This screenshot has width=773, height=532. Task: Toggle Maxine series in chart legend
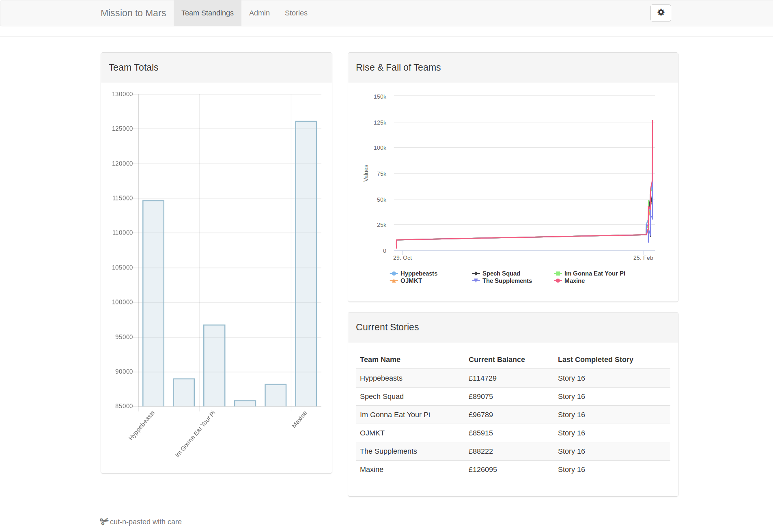569,281
